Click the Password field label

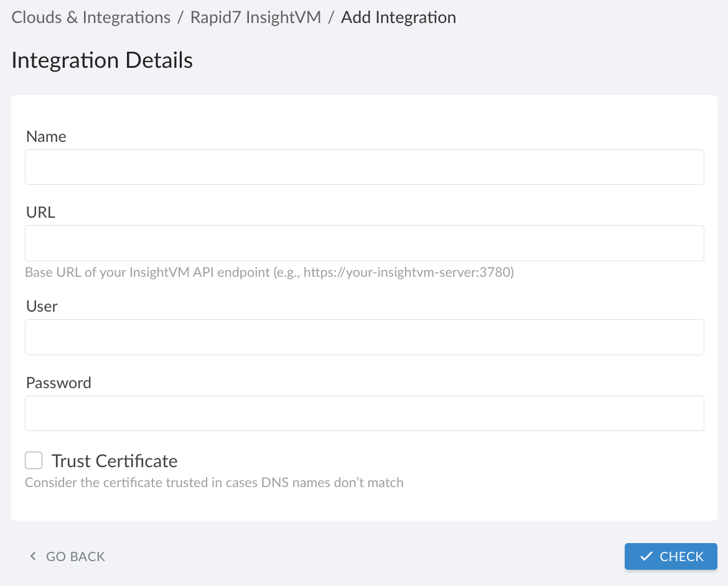58,383
